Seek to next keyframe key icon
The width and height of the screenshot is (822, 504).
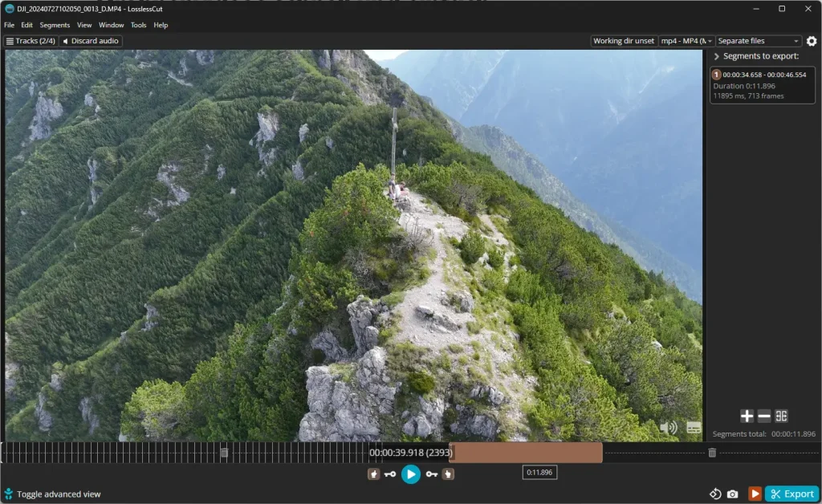click(x=431, y=474)
